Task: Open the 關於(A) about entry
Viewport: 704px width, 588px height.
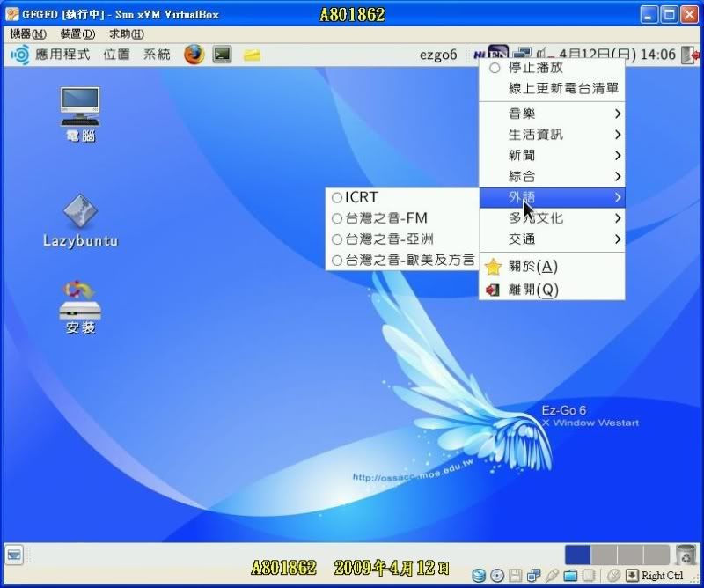Action: [x=553, y=267]
